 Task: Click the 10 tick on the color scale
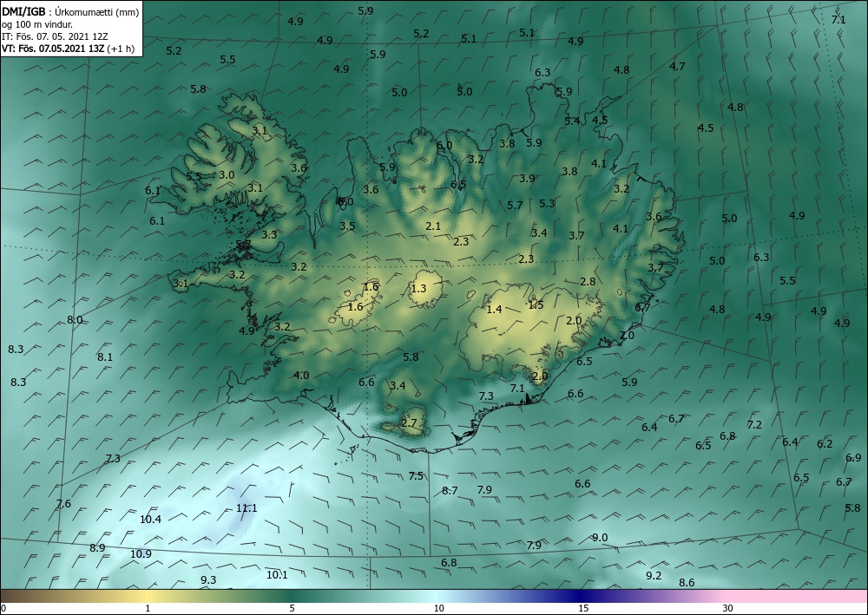(x=438, y=608)
